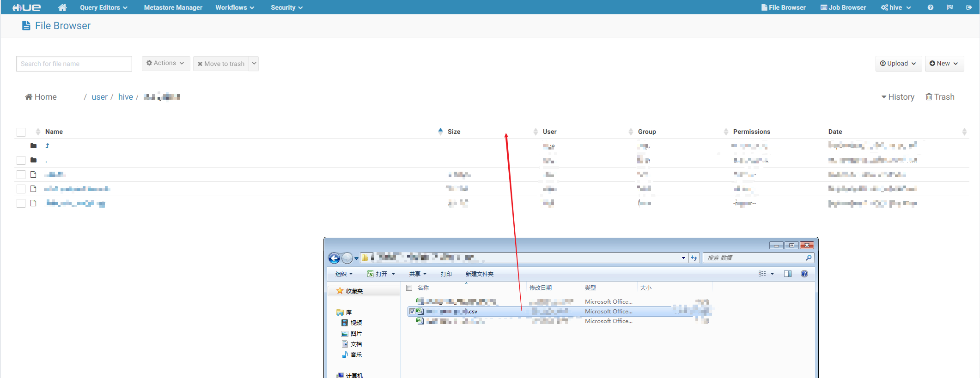Click 新建文件夹 in Explorer toolbar
The height and width of the screenshot is (378, 980).
tap(480, 274)
